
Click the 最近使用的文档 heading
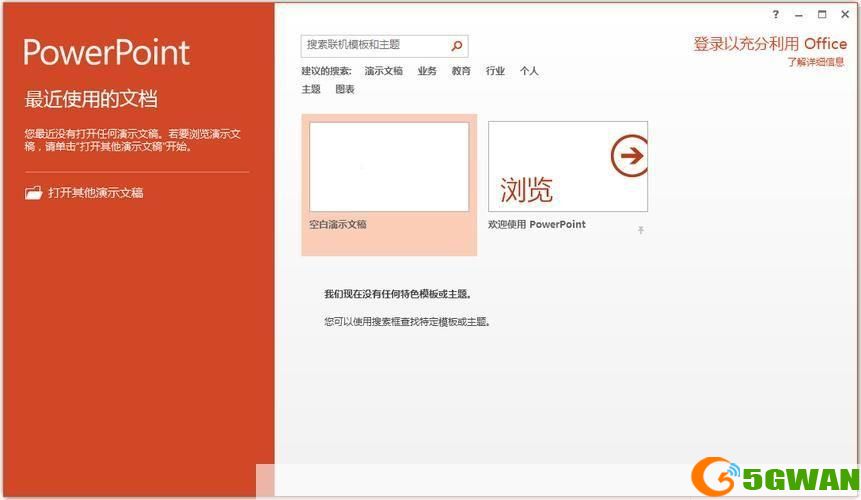pyautogui.click(x=91, y=99)
